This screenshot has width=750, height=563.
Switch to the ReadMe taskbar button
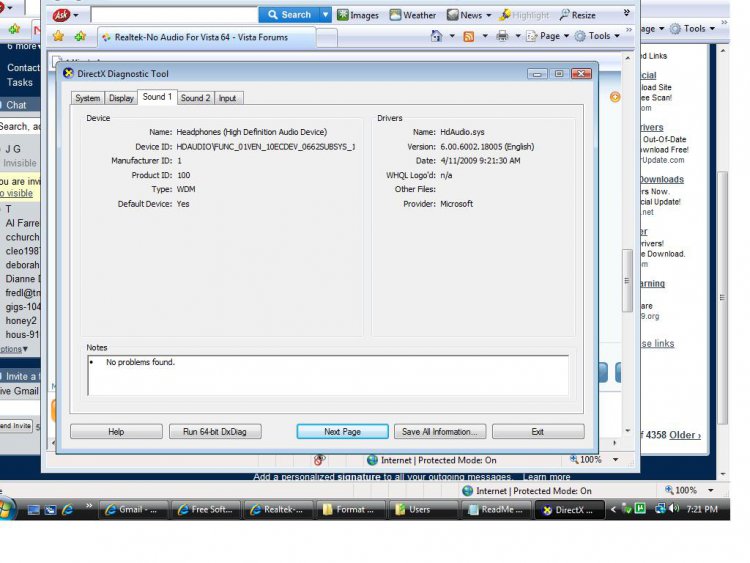(497, 510)
